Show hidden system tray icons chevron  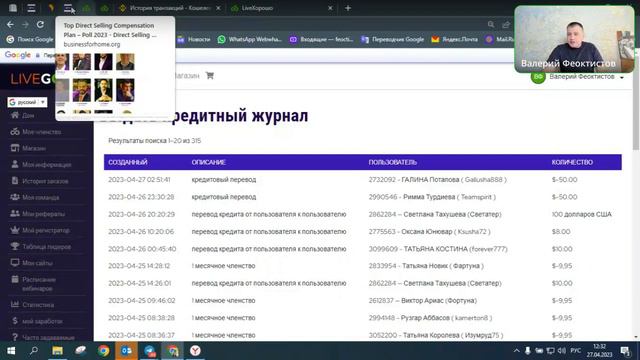pos(516,351)
